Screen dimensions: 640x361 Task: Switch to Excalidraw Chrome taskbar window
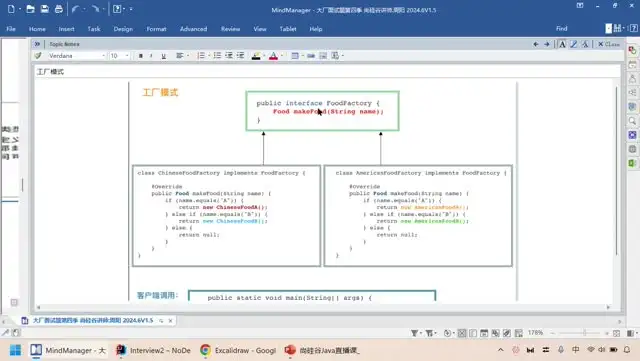point(239,350)
